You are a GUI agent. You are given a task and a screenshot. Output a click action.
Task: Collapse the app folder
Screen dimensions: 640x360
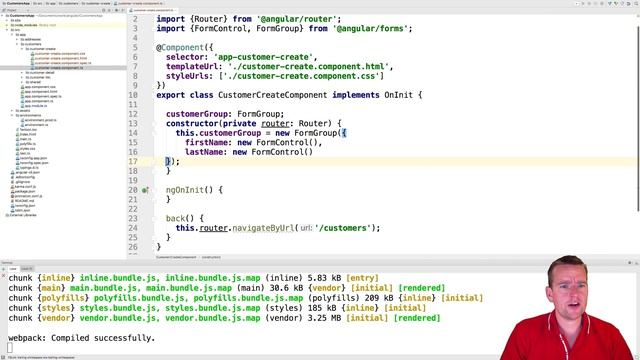coord(12,35)
